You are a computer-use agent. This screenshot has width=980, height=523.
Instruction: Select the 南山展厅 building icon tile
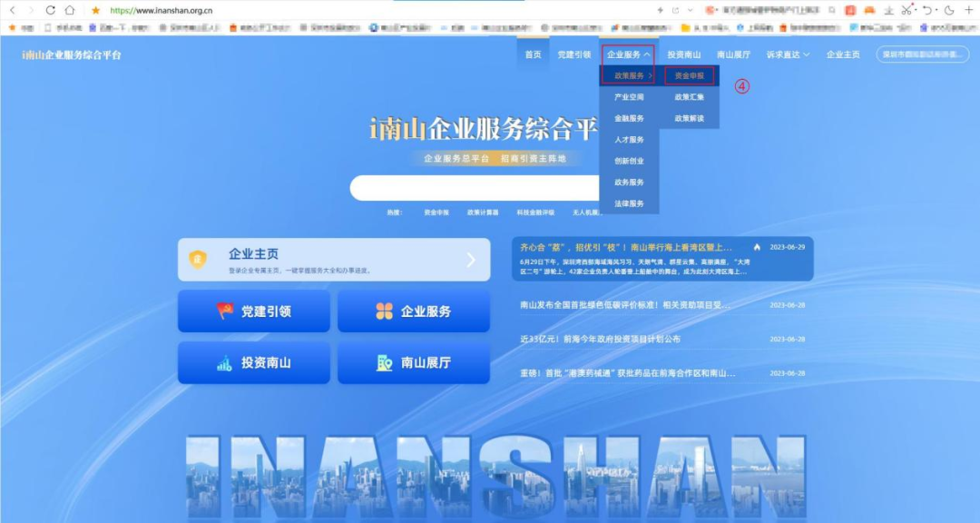tap(384, 363)
